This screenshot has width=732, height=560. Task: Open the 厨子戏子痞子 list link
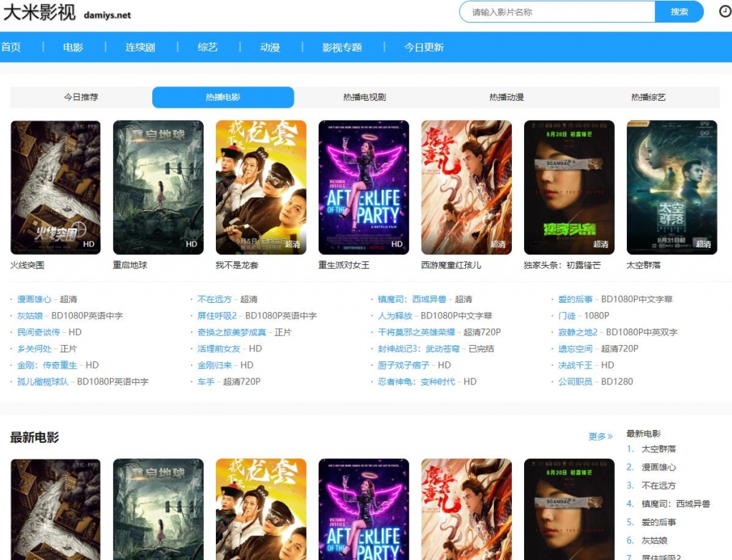(x=403, y=365)
